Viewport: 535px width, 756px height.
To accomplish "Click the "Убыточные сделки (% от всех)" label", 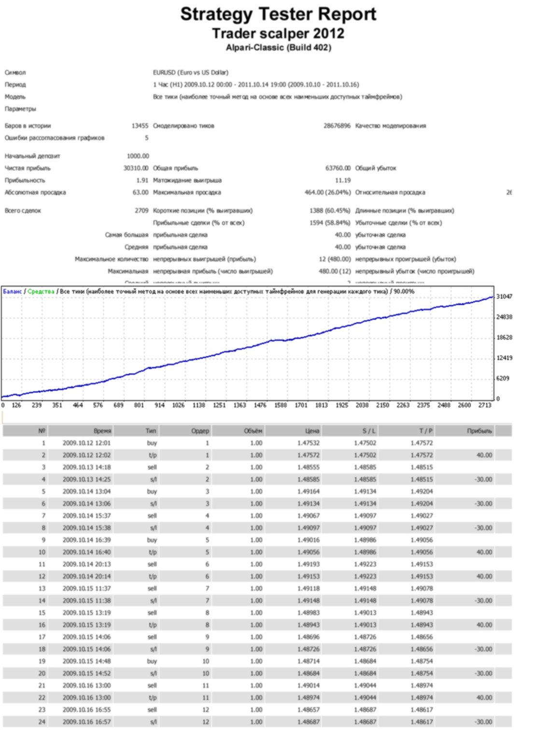I will (x=398, y=223).
